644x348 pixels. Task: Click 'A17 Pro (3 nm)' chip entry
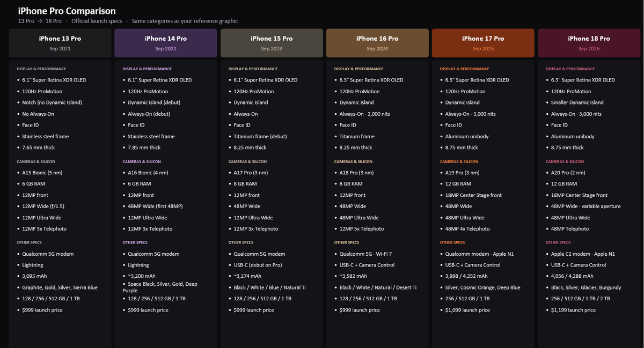point(251,173)
